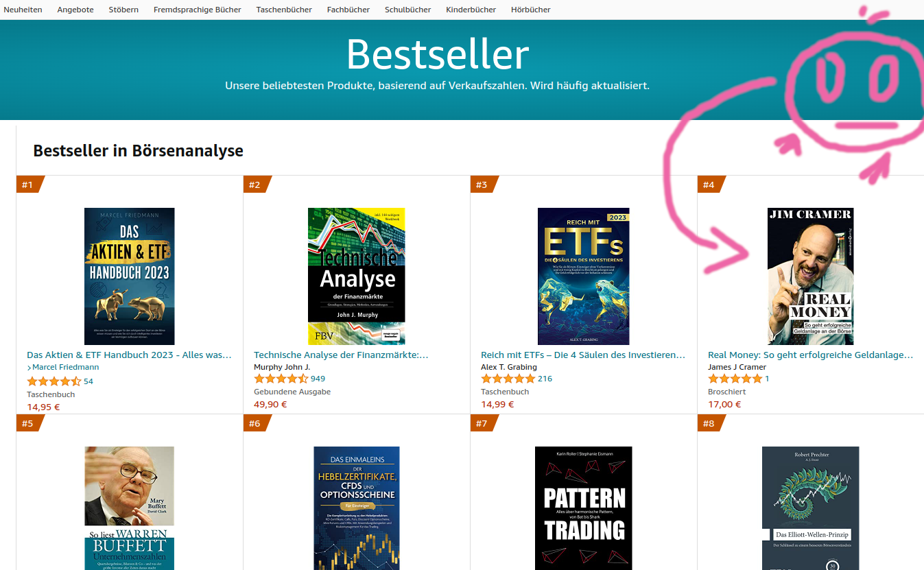Viewport: 924px width, 570px height.
Task: Click star rating of Technische Analyse book
Action: click(x=281, y=379)
